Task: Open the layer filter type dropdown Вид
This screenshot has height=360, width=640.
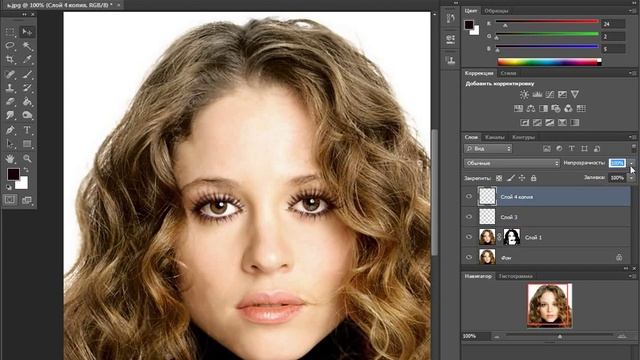Action: (488, 149)
